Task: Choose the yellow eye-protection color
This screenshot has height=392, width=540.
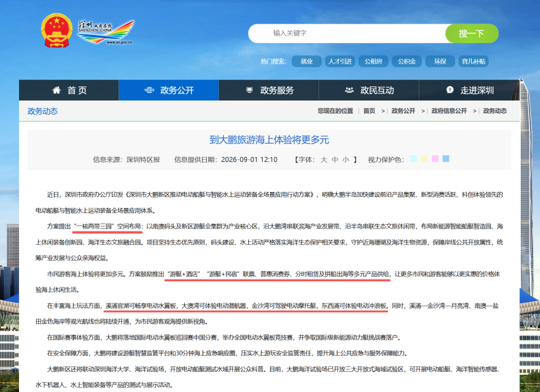Action: pyautogui.click(x=424, y=158)
